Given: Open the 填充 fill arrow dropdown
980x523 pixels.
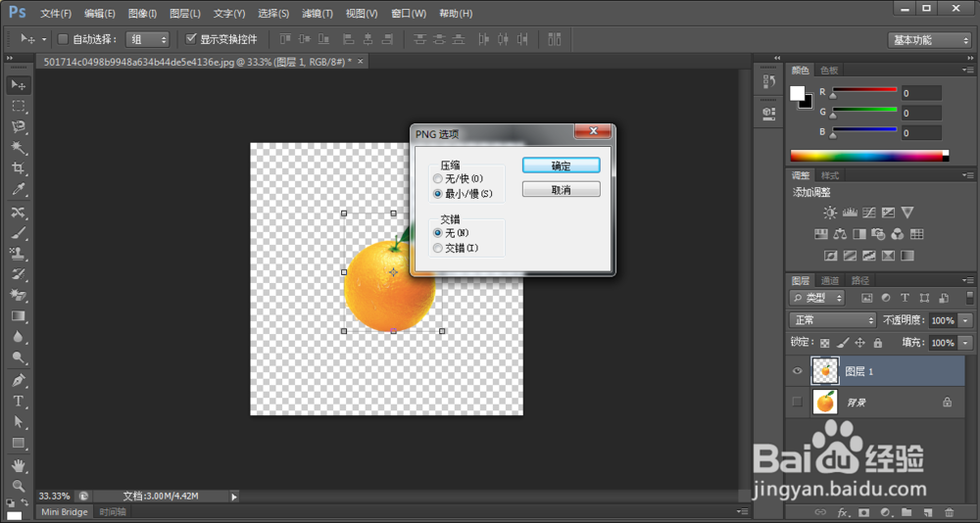Looking at the screenshot, I should point(966,343).
